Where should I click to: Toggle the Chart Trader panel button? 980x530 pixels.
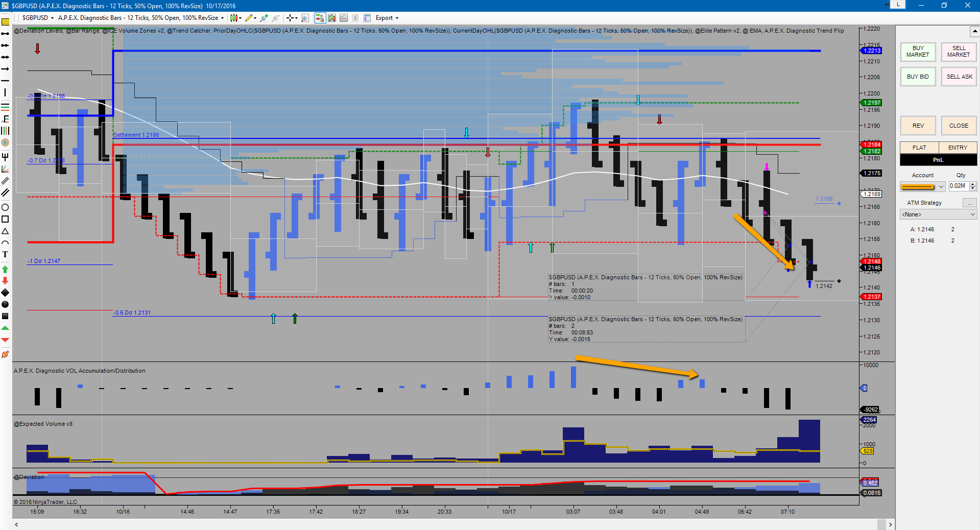click(320, 18)
